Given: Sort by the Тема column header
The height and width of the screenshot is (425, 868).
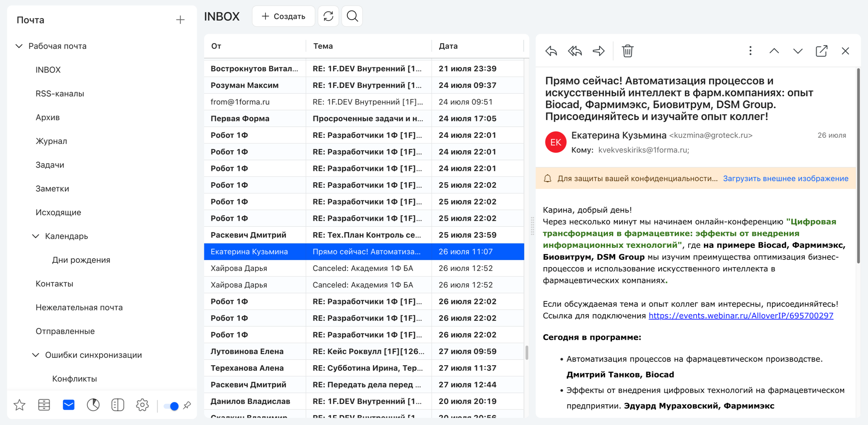Looking at the screenshot, I should [x=323, y=46].
